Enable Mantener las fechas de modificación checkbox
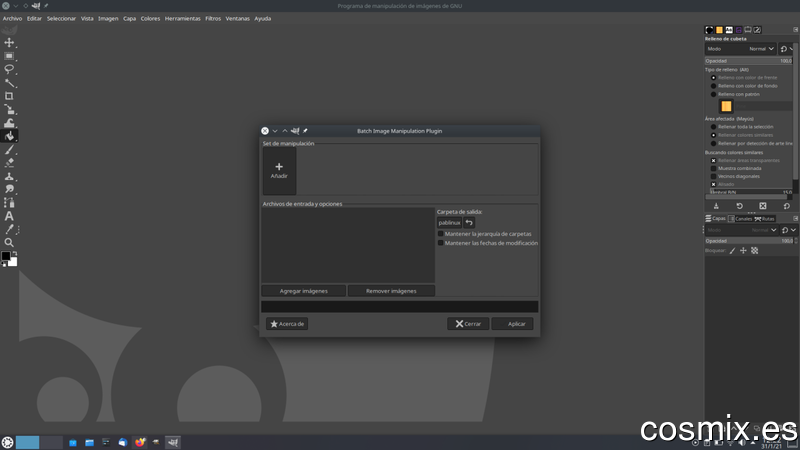This screenshot has height=450, width=800. pos(440,243)
